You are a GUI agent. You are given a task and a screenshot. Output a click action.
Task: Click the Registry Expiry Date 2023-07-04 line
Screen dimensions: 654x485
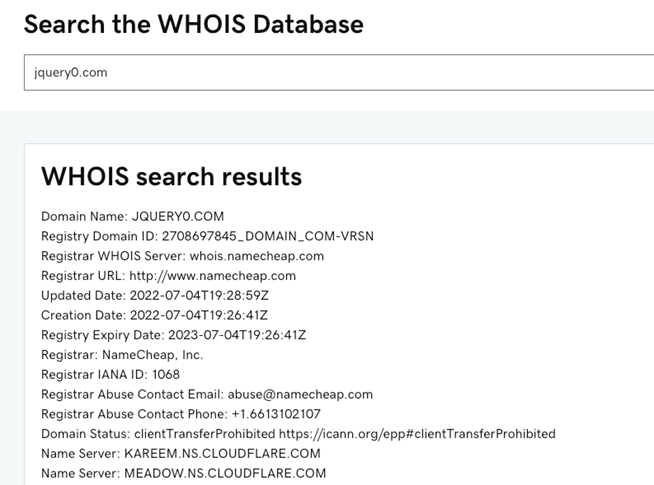pyautogui.click(x=174, y=335)
